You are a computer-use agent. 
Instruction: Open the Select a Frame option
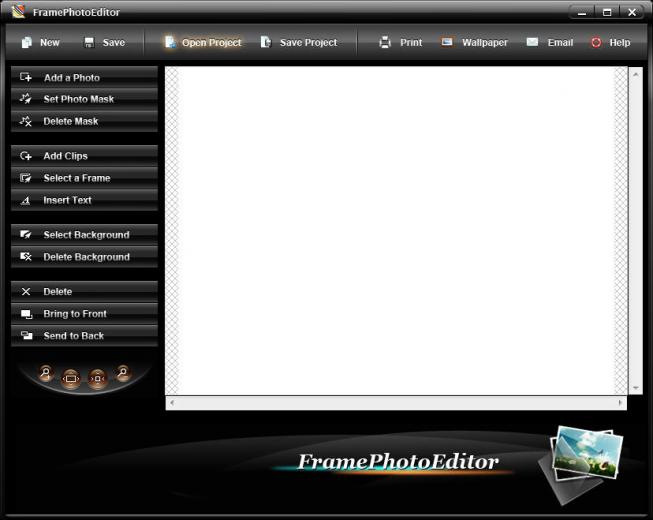point(85,178)
